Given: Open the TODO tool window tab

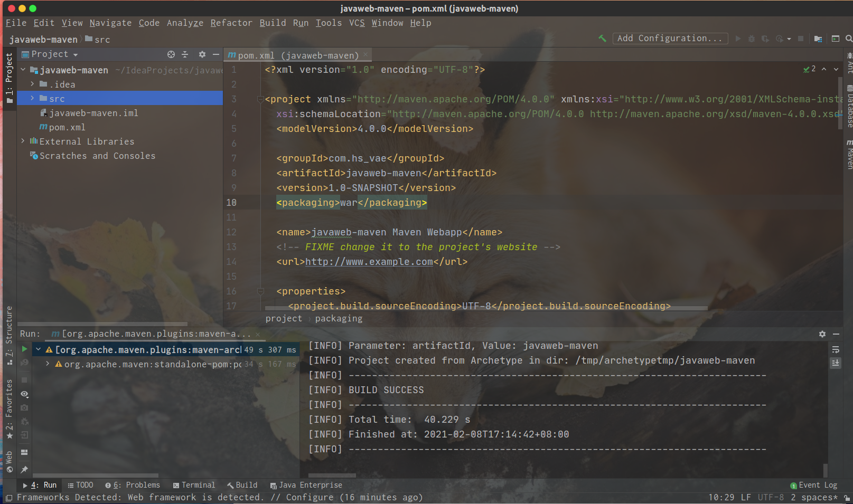Looking at the screenshot, I should tap(80, 485).
